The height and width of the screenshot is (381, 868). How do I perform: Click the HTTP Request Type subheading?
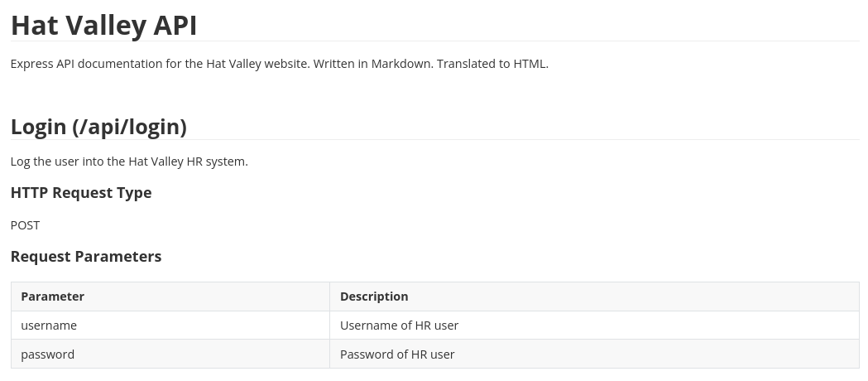81,193
